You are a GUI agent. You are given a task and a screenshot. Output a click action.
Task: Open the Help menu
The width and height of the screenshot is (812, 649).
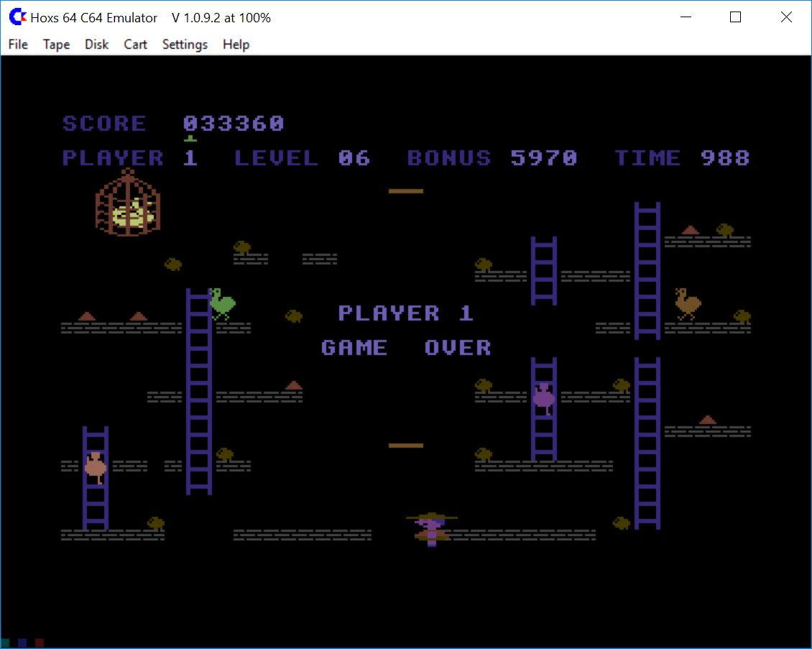coord(236,45)
